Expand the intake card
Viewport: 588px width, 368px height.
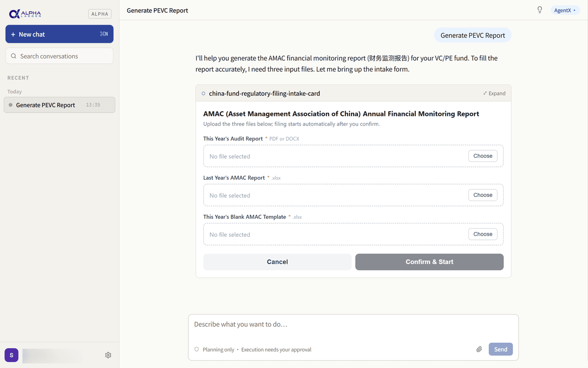point(494,93)
